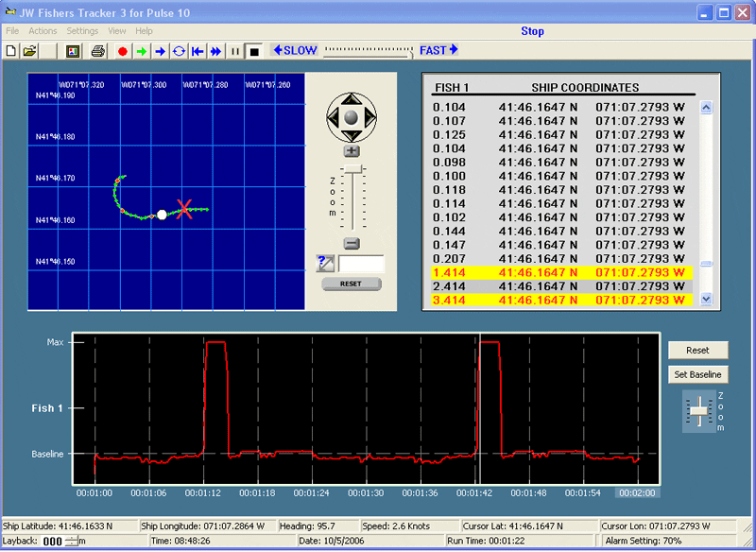Screen dimensions: 756x552
Task: Click the text field next to measure icon
Action: 361,265
